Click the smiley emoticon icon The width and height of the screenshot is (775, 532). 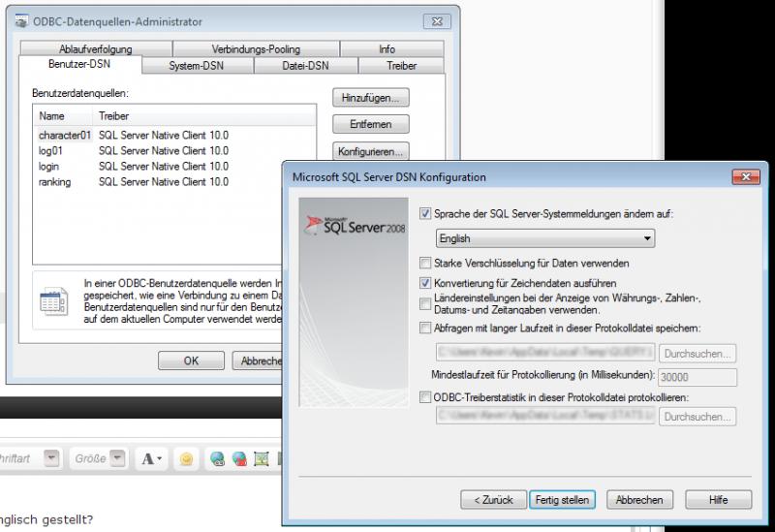(x=185, y=458)
